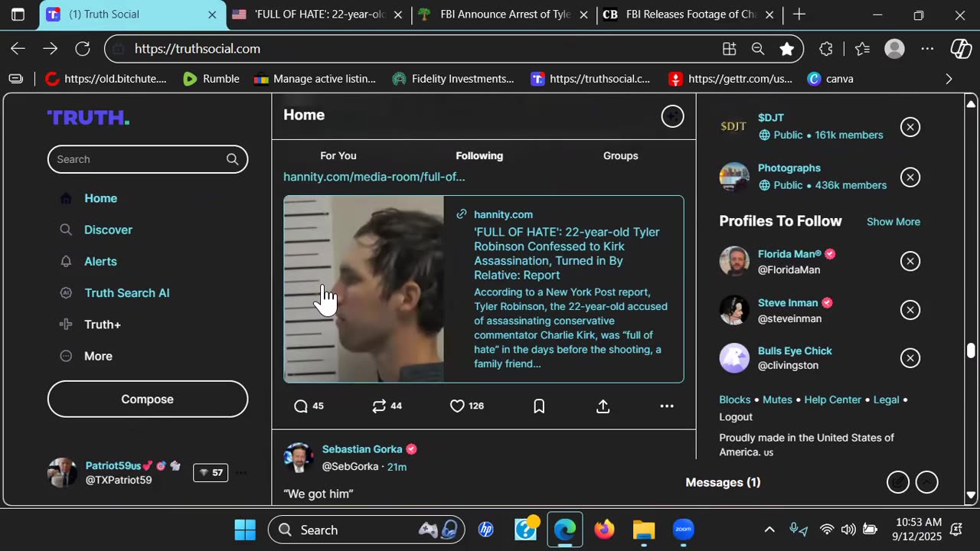Click the favorites star in address bar
Image resolution: width=980 pixels, height=551 pixels.
click(786, 49)
